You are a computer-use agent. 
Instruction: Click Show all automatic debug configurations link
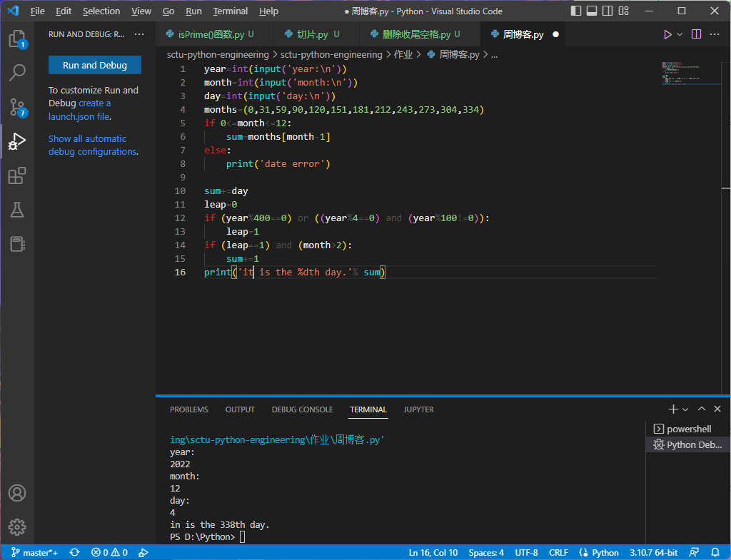pyautogui.click(x=87, y=139)
